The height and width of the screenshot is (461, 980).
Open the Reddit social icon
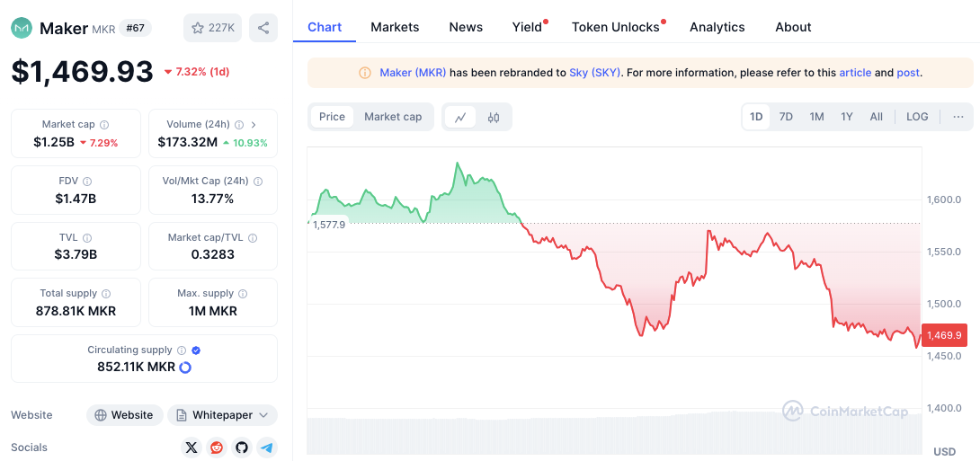217,448
